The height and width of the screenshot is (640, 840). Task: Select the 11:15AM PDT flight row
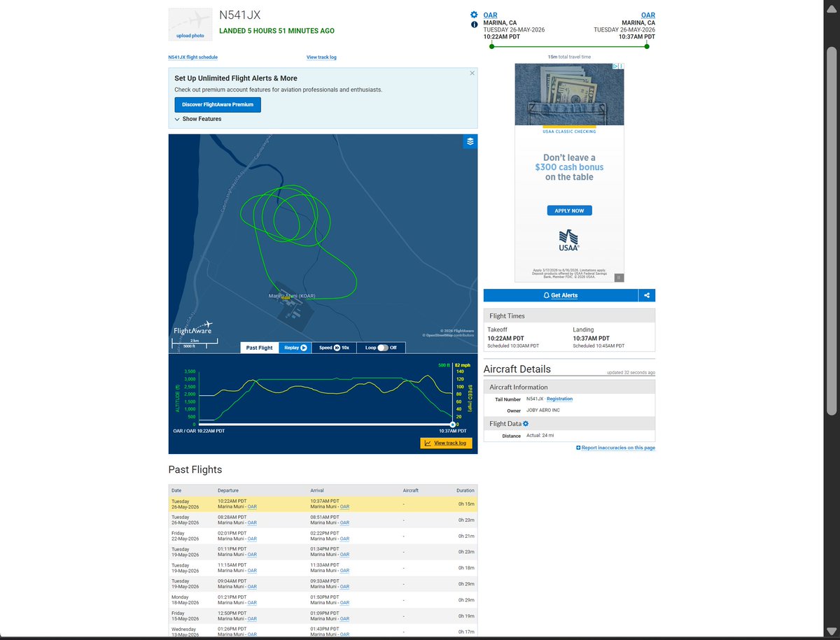[323, 568]
